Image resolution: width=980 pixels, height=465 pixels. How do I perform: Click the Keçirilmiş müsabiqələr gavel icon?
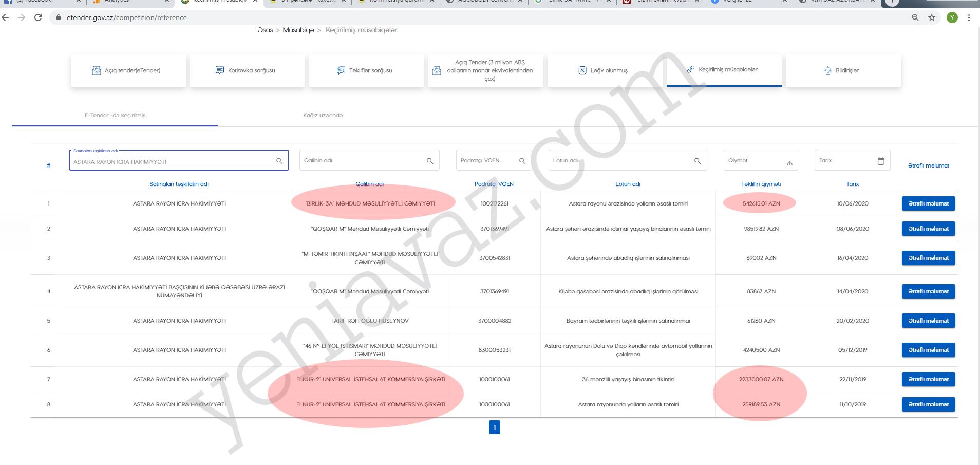tap(691, 69)
